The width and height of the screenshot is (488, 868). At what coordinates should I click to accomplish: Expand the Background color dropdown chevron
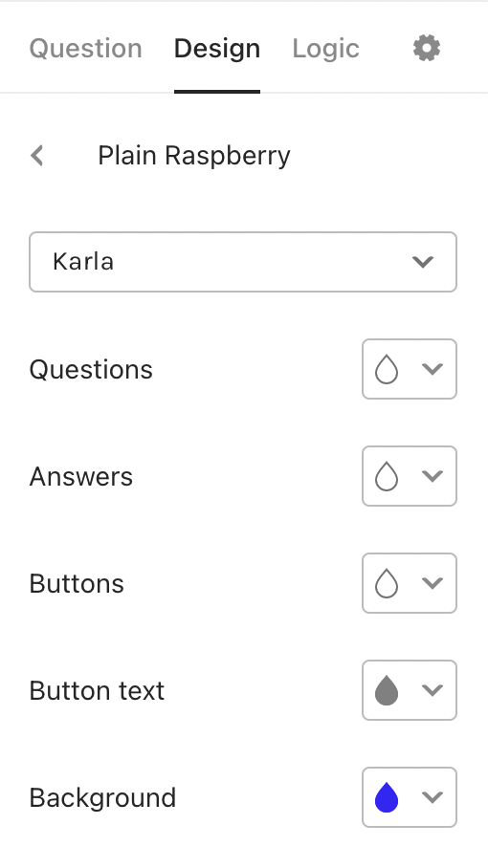433,797
